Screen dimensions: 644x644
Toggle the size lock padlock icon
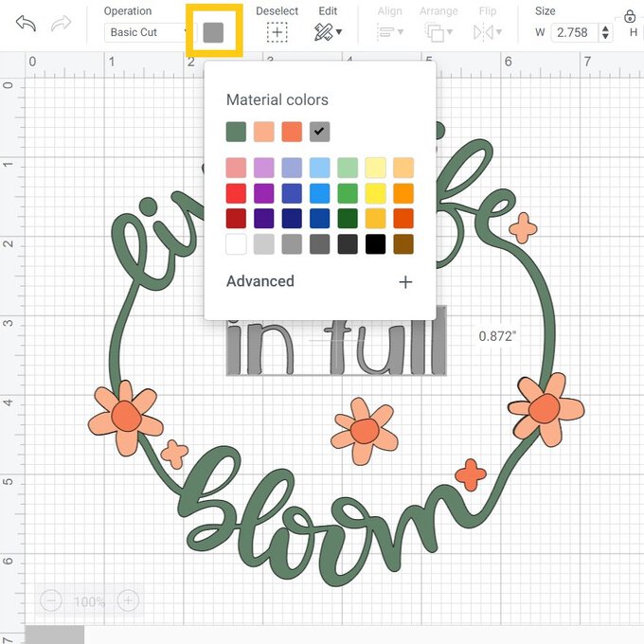[x=631, y=16]
